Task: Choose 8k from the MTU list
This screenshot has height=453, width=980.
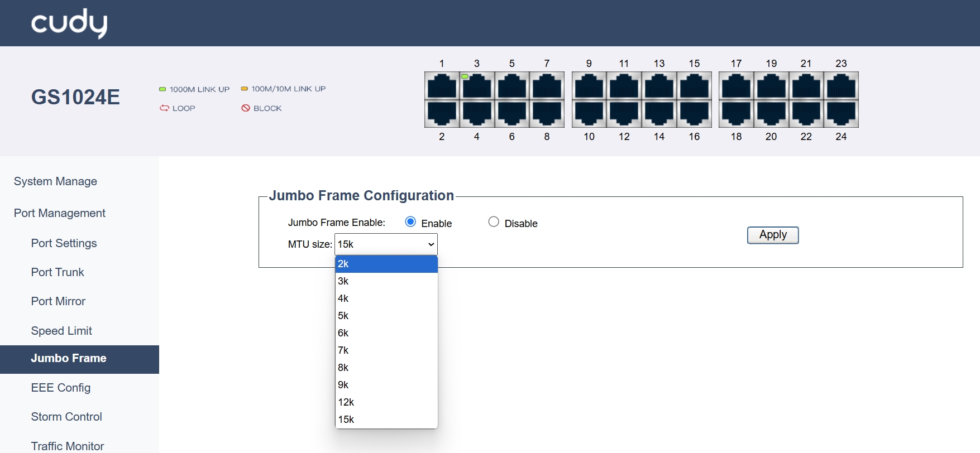Action: click(386, 368)
